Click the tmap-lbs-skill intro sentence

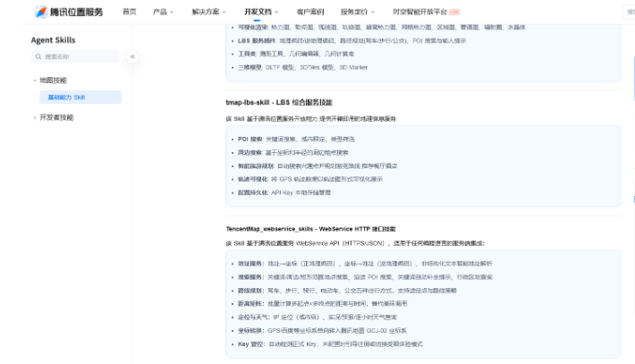pos(311,119)
